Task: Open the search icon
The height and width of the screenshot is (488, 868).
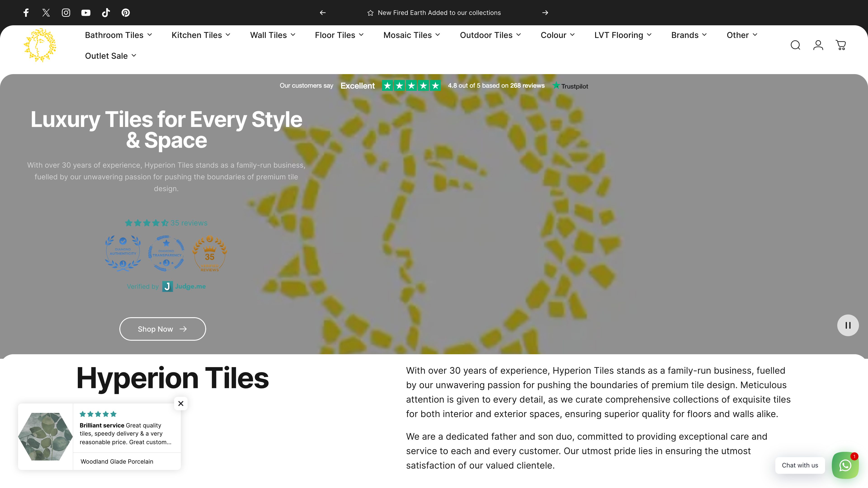Action: 796,45
